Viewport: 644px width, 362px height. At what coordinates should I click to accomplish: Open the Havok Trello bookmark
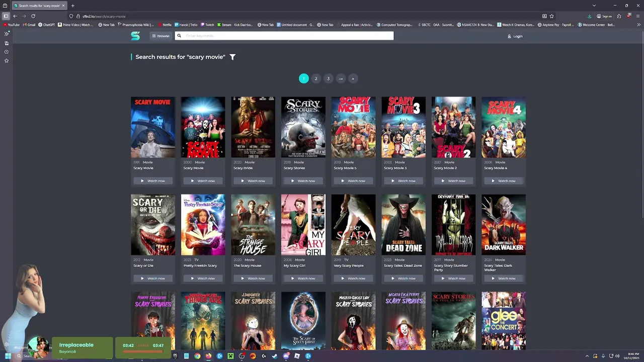point(186,25)
